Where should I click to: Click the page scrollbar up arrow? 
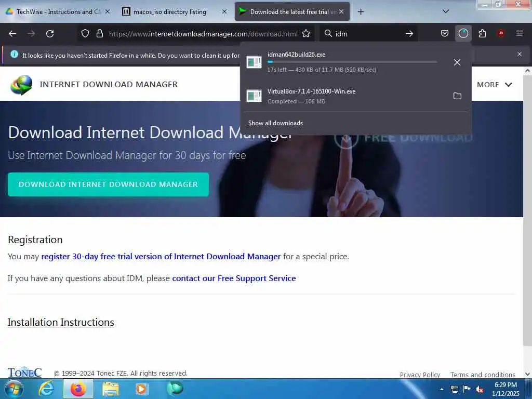pyautogui.click(x=528, y=71)
